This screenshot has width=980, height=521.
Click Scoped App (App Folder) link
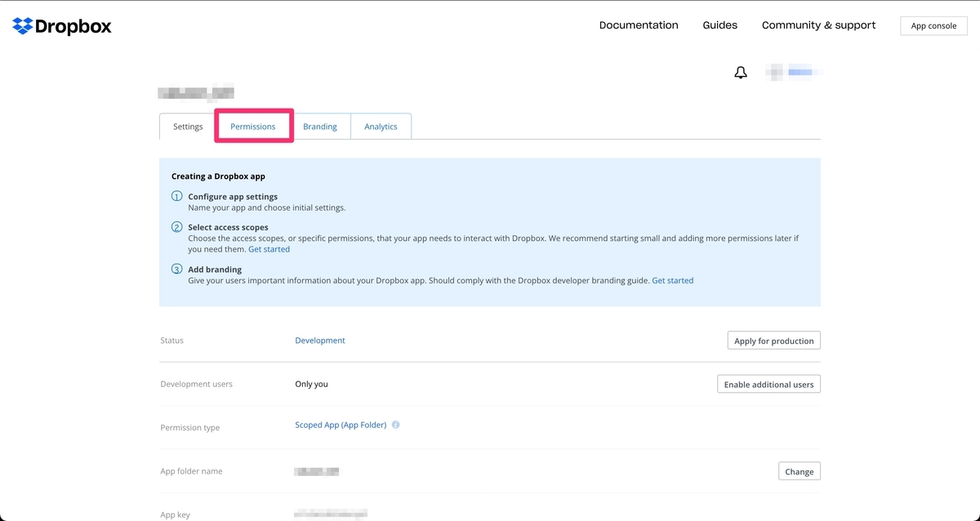pos(341,425)
